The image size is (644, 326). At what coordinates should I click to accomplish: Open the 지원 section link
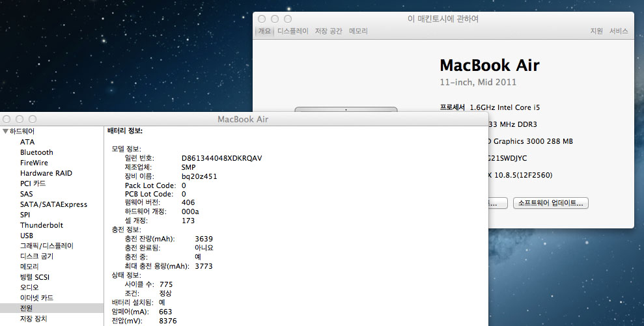596,31
